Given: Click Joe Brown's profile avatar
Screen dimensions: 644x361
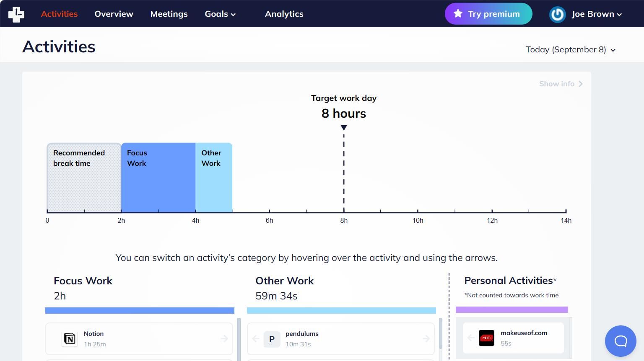Looking at the screenshot, I should [558, 14].
